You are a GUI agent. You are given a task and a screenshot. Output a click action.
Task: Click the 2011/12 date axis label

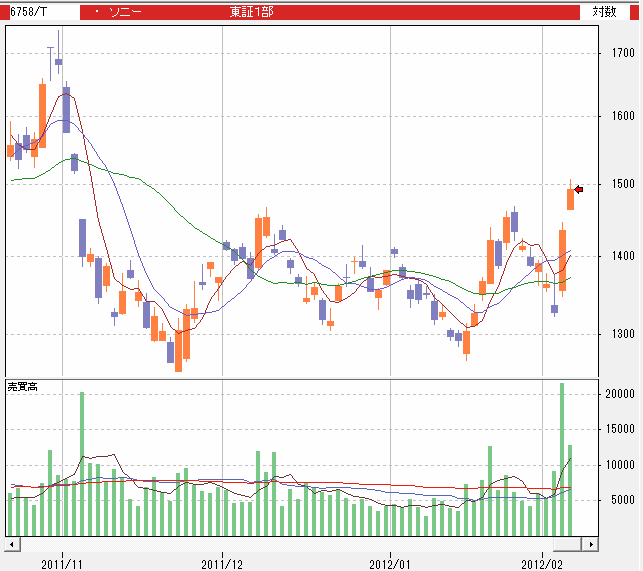click(x=222, y=564)
